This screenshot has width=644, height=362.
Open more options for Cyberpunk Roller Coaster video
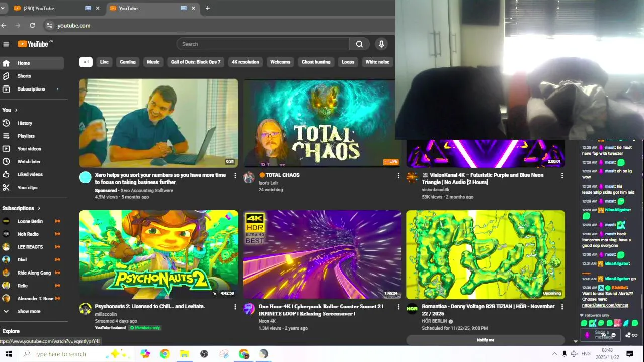coord(398,307)
